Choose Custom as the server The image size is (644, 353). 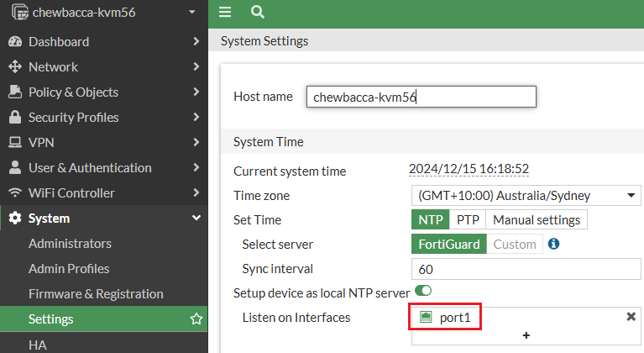tap(514, 245)
